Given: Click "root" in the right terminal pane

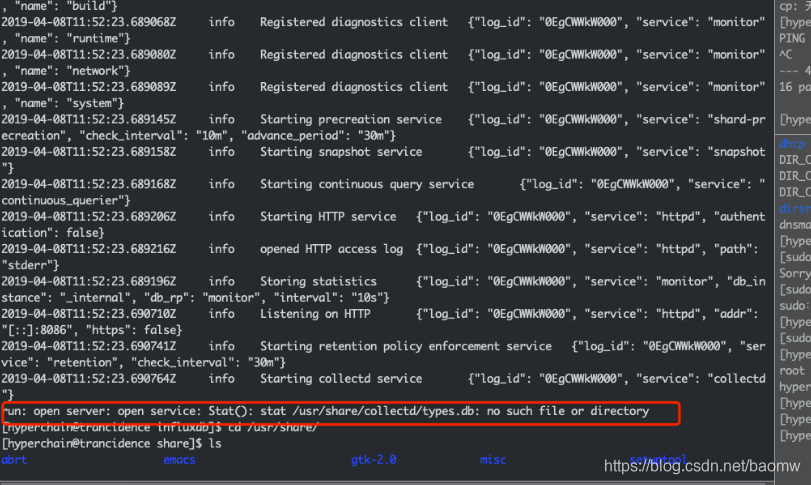Looking at the screenshot, I should pyautogui.click(x=792, y=371).
